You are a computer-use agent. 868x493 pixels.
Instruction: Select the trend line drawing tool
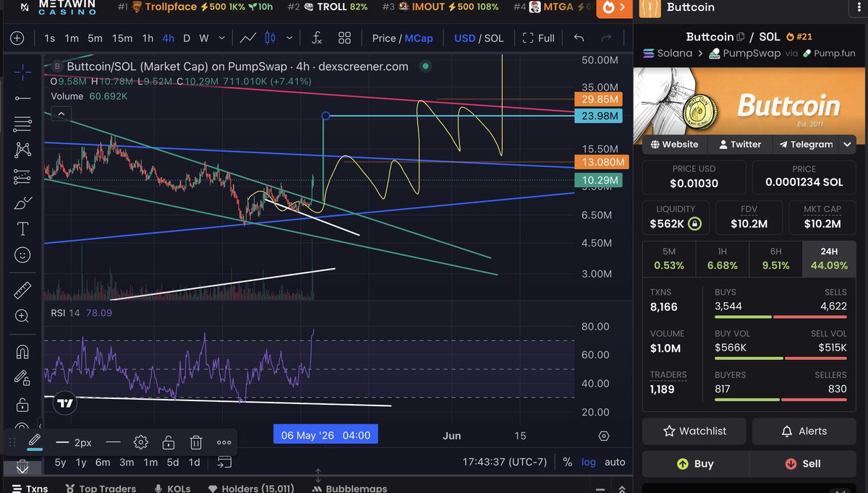pos(22,98)
